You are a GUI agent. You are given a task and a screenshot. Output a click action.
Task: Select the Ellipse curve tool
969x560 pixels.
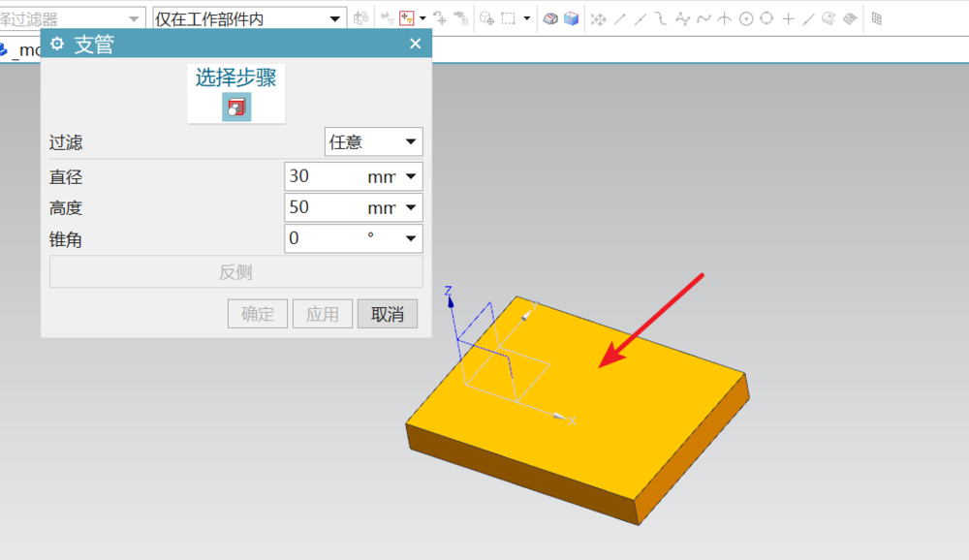point(767,16)
